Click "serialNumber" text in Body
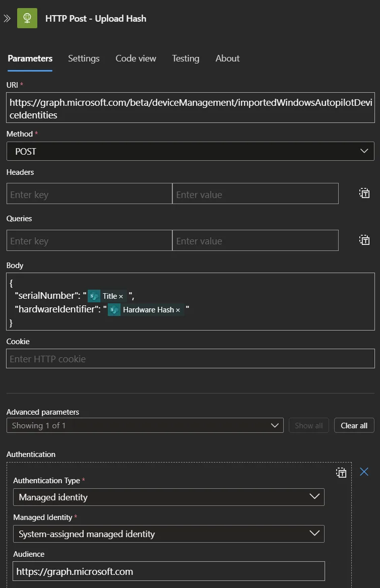 [47, 295]
